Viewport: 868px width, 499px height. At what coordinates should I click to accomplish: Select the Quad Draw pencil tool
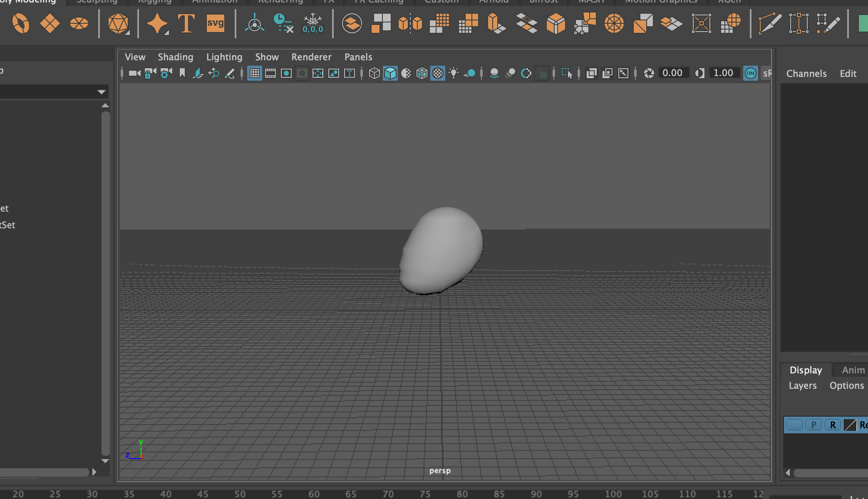point(828,23)
